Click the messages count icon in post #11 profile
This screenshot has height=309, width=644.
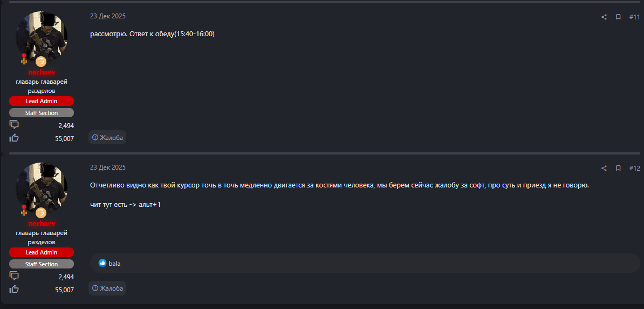coord(14,125)
